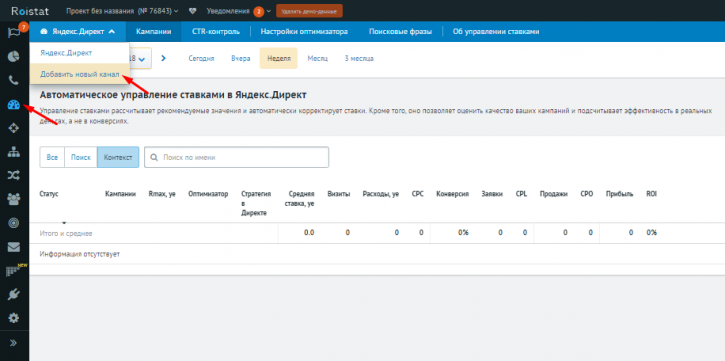Open the project name dropdown
This screenshot has width=725, height=361.
click(x=122, y=11)
